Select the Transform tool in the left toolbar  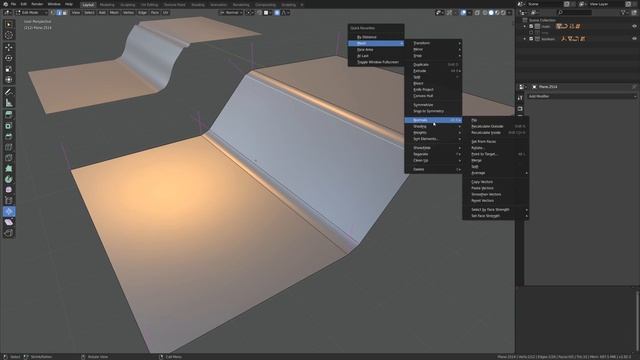(x=9, y=80)
